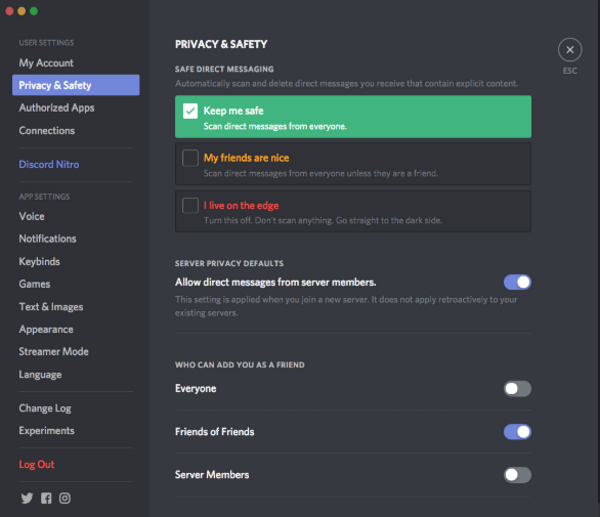Uncheck the Keep me safe checkbox

point(190,111)
